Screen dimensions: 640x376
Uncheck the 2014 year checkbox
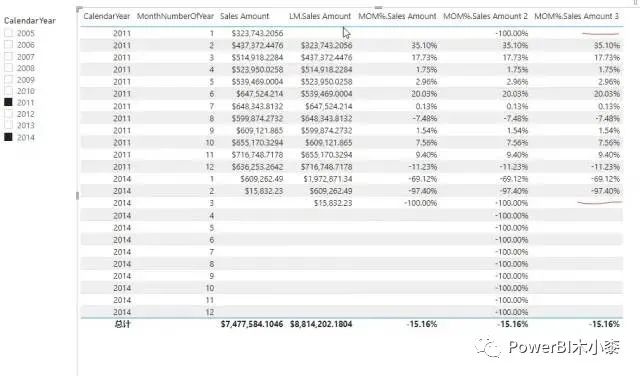click(x=9, y=137)
